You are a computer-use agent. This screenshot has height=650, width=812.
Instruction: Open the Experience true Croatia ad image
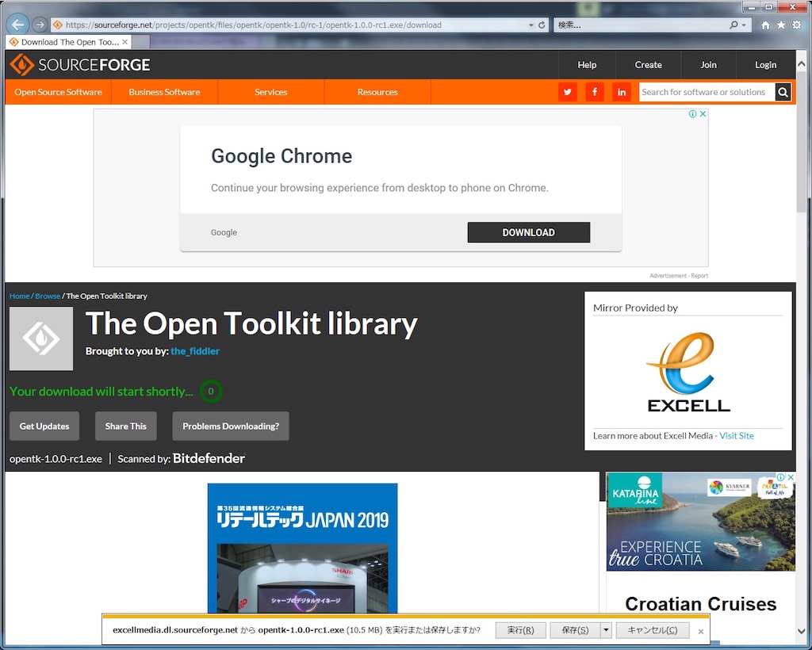(x=700, y=522)
